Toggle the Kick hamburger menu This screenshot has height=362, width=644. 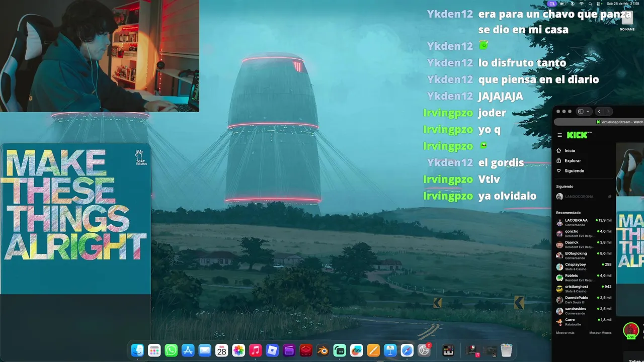click(x=559, y=135)
